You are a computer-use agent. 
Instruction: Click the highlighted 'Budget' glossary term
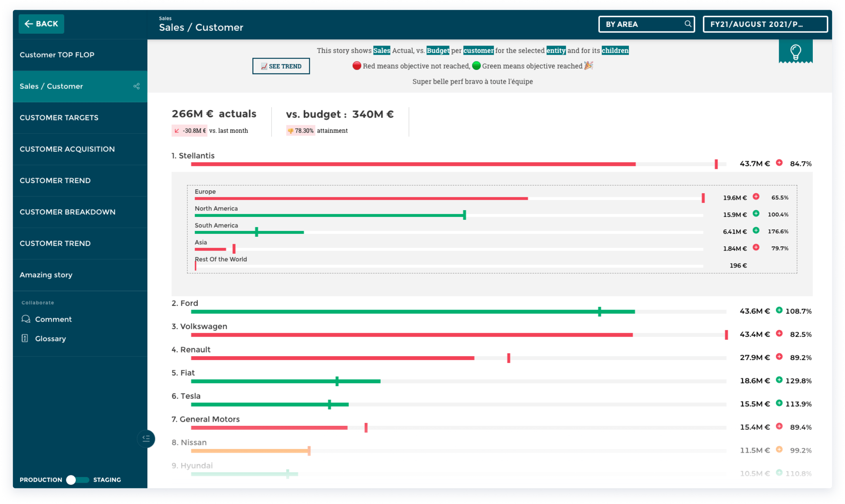[437, 51]
